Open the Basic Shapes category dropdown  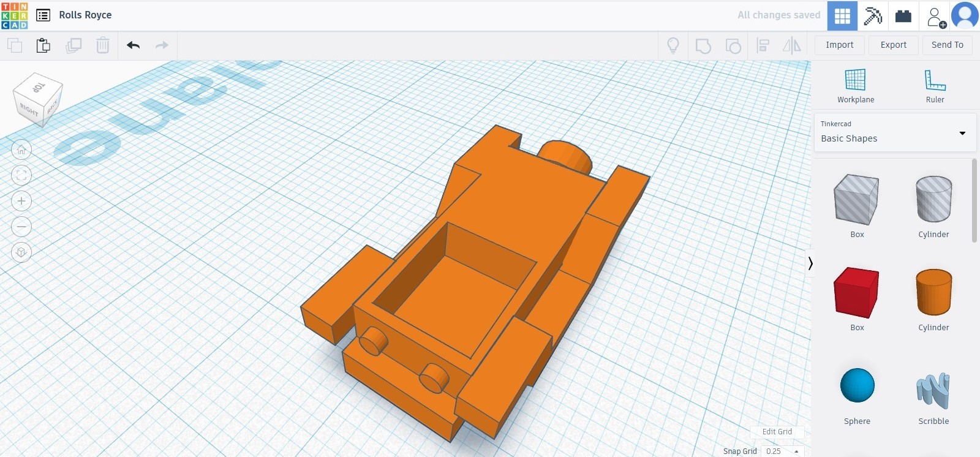[x=894, y=132]
